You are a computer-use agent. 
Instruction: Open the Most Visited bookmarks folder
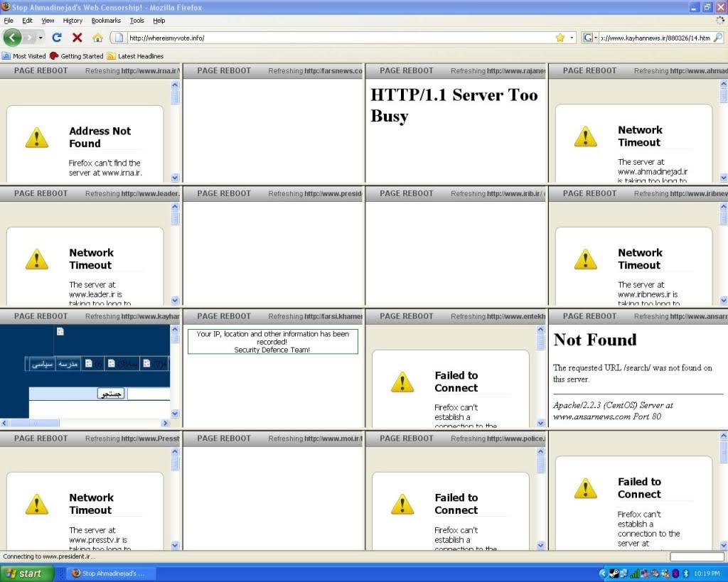(23, 56)
